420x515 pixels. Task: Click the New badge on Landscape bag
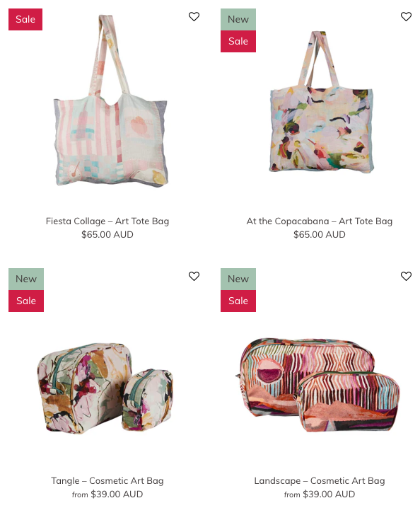coord(238,279)
